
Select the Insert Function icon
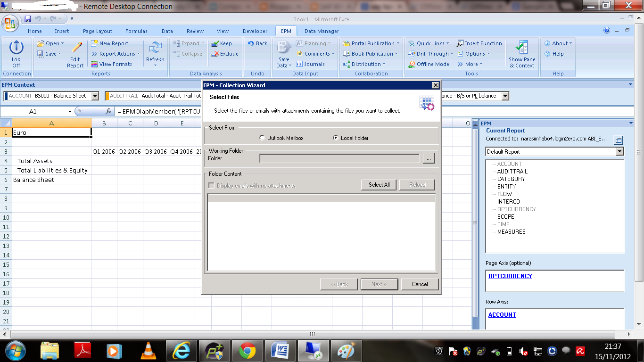(479, 43)
